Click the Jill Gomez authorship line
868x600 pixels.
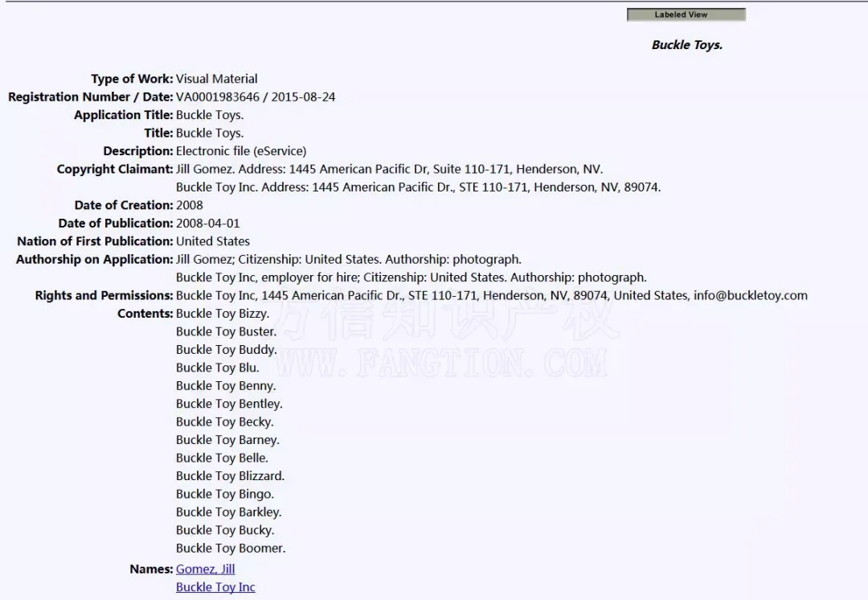[x=348, y=259]
